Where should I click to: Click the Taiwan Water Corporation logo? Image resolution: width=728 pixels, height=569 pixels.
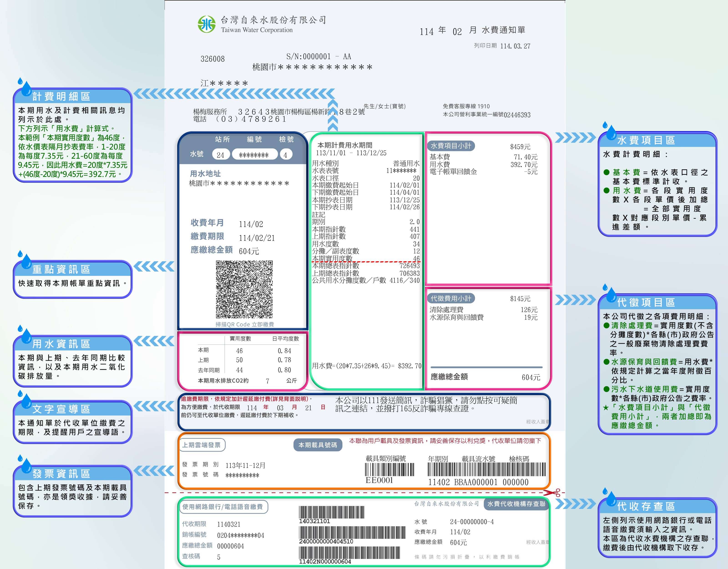coord(206,24)
